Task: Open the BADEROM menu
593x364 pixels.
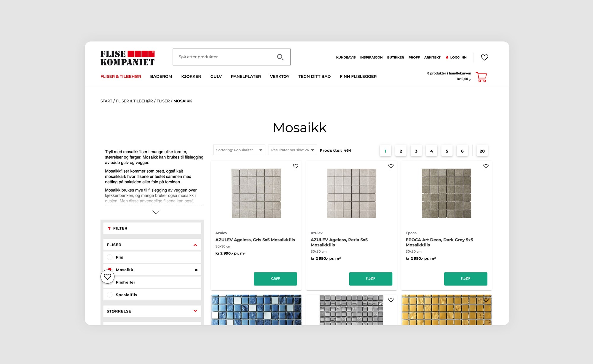Action: click(x=161, y=76)
